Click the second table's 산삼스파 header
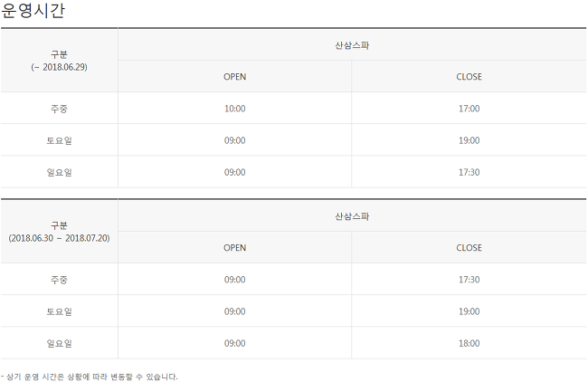Viewport: 588px width, 382px height. click(352, 216)
